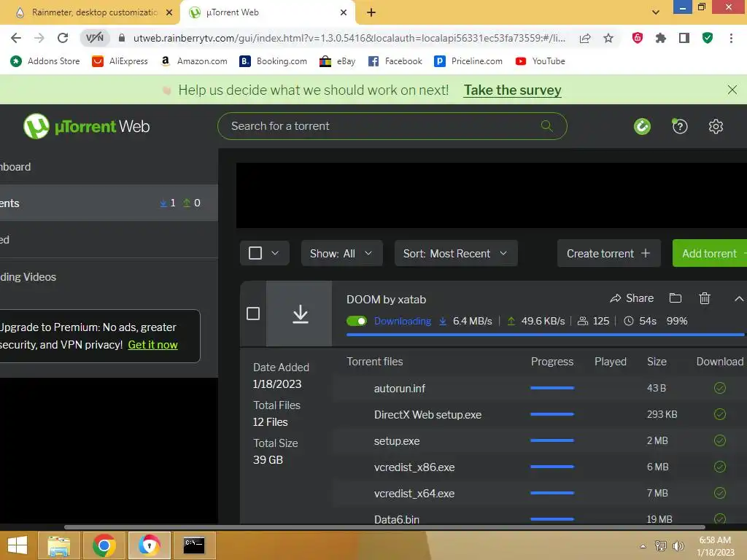Open YouTube bookmark
Viewport: 747px width, 560px height.
click(540, 61)
